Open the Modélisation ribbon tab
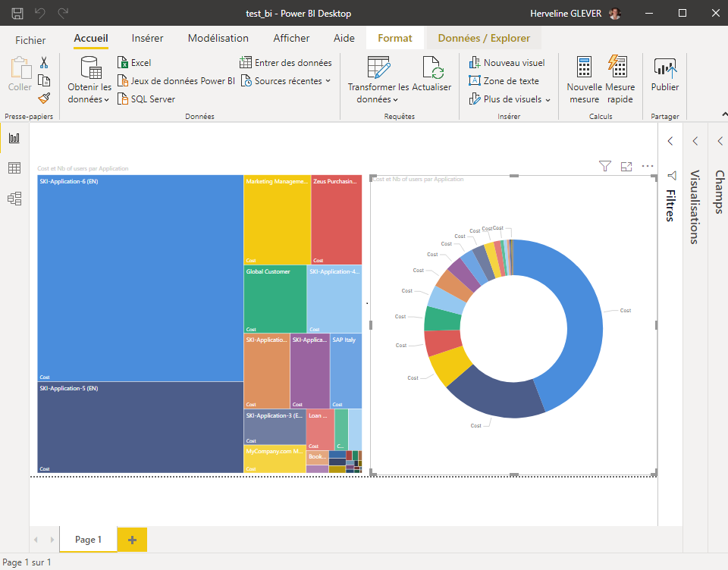 pyautogui.click(x=218, y=38)
